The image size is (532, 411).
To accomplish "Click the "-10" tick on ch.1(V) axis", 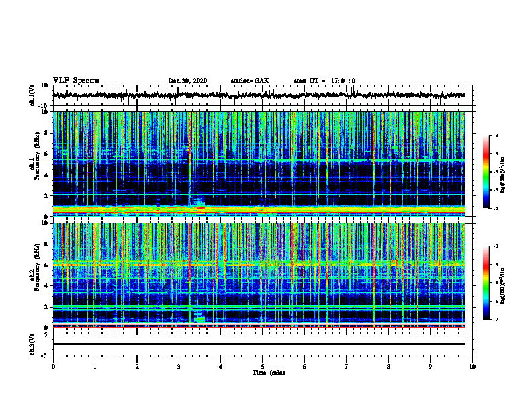I will tap(44, 106).
